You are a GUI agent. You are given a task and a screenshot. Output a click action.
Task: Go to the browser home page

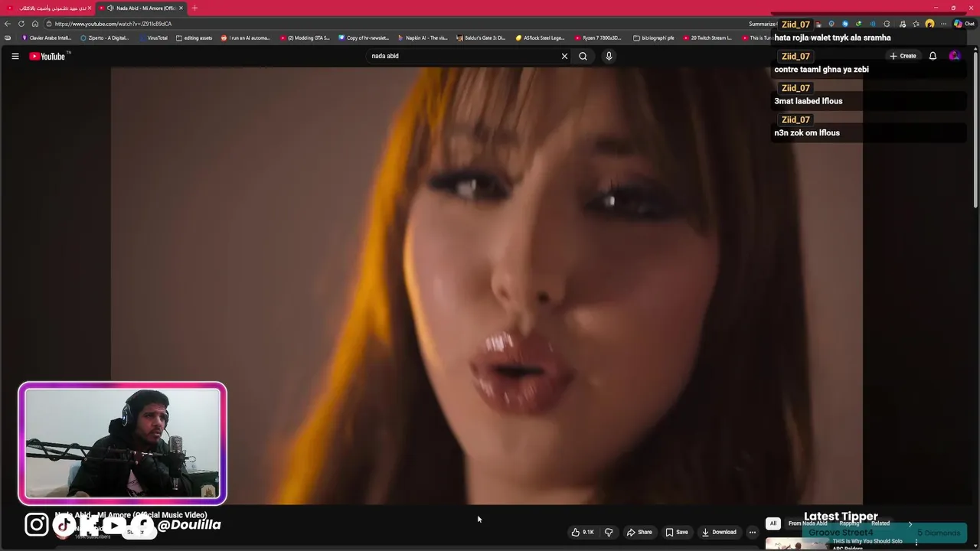[35, 24]
